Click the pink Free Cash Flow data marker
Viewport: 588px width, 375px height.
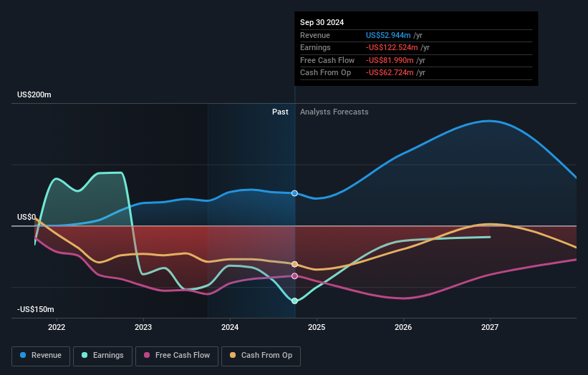295,276
